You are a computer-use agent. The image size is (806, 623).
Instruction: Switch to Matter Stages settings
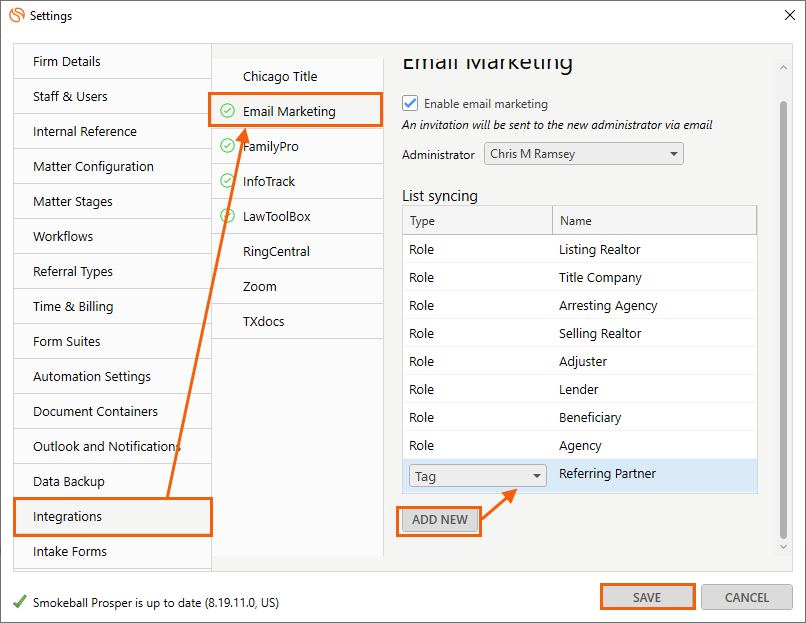(x=113, y=201)
